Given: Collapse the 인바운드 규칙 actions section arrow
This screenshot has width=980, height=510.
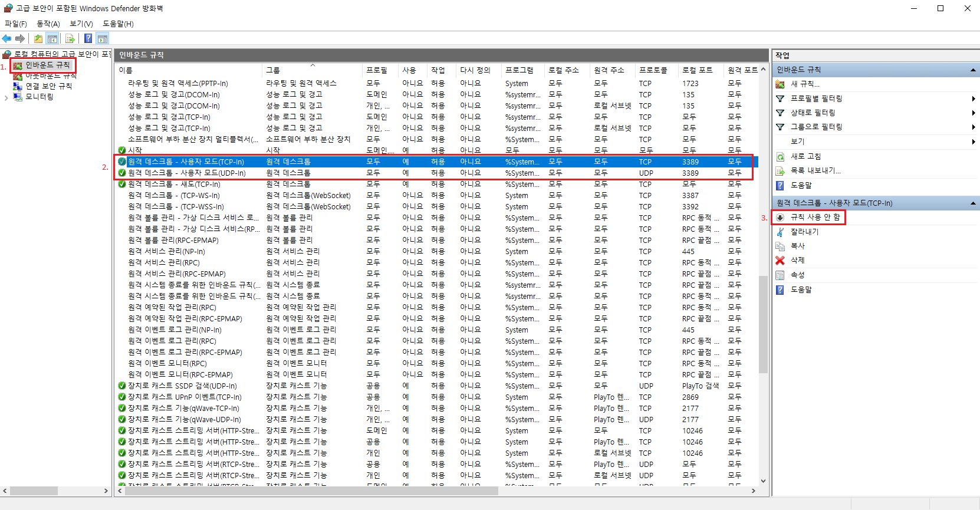Looking at the screenshot, I should [973, 70].
